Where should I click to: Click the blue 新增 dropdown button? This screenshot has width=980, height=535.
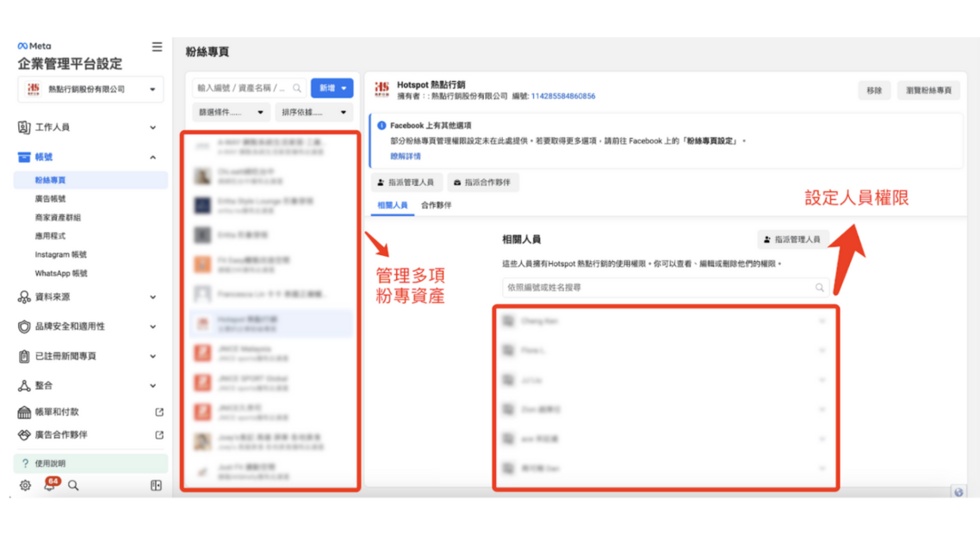tap(332, 88)
